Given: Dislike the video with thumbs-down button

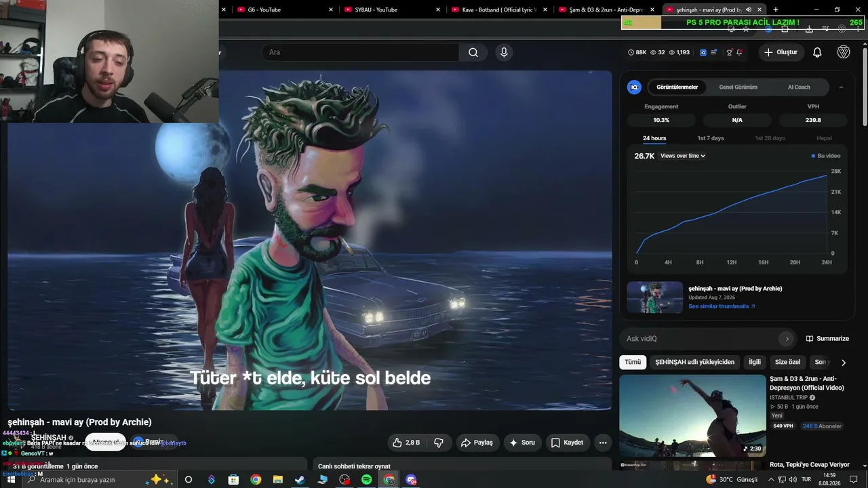Looking at the screenshot, I should pyautogui.click(x=439, y=443).
